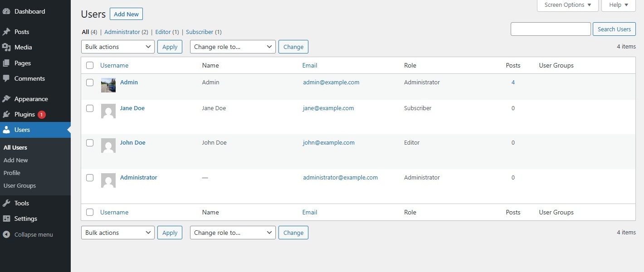Image resolution: width=644 pixels, height=272 pixels.
Task: Click the Collapse menu arrow icon
Action: 6,234
